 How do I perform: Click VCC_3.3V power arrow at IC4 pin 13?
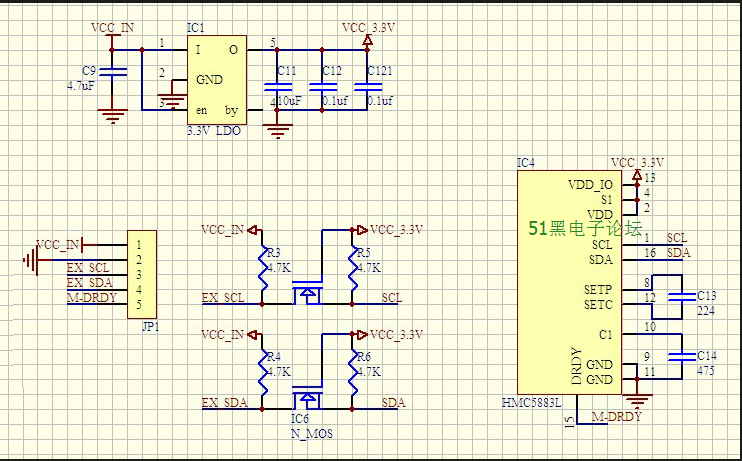637,177
